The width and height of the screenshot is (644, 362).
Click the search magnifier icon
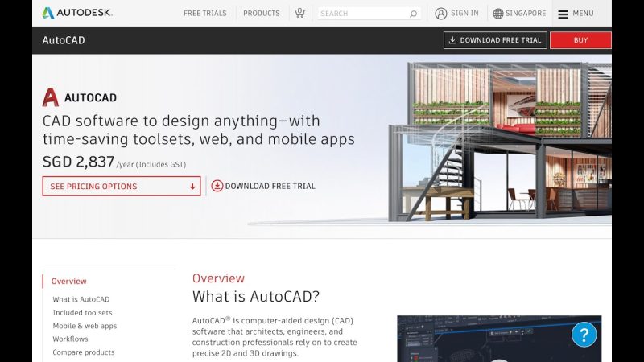click(413, 14)
